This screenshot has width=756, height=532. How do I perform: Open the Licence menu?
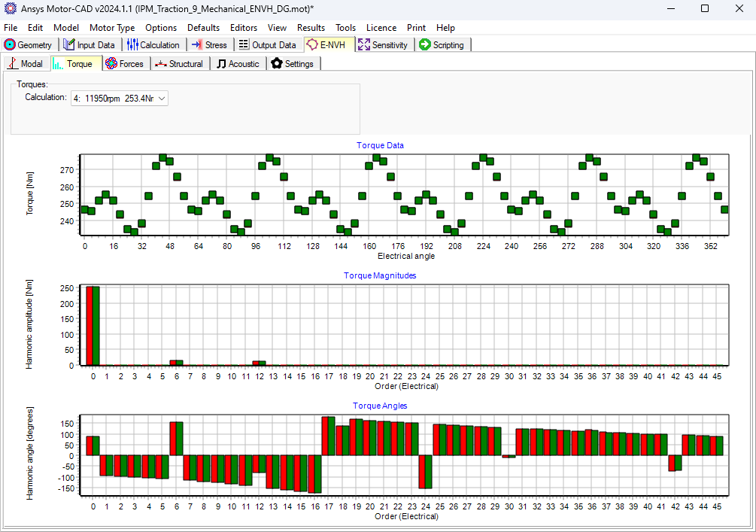click(381, 28)
